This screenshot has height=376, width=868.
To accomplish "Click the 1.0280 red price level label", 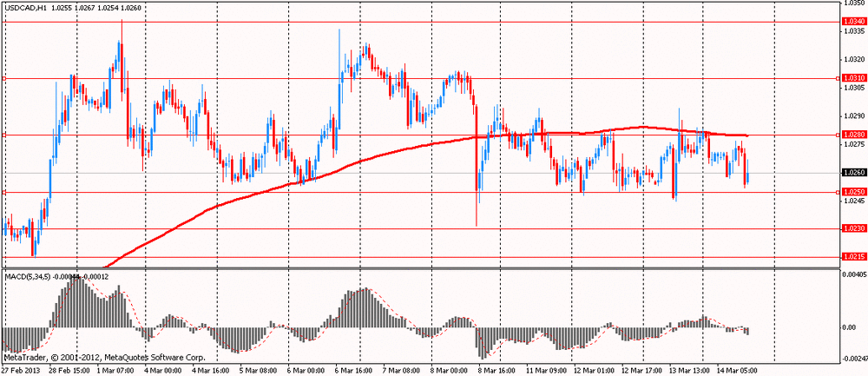I will tap(852, 135).
